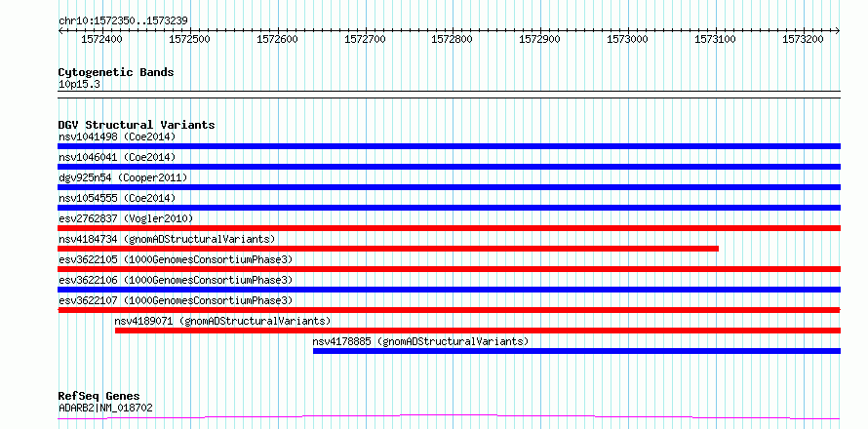Click the Cytogenetic Bands track title
This screenshot has height=429, width=868.
point(116,72)
